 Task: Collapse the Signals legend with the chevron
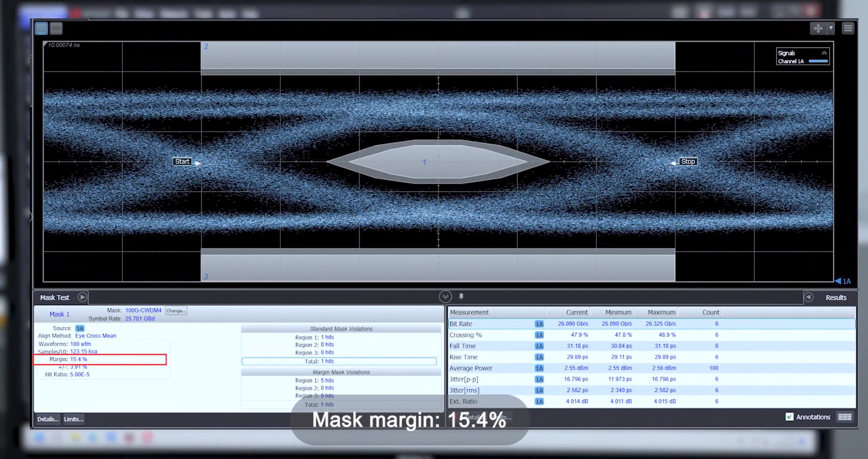(x=824, y=53)
